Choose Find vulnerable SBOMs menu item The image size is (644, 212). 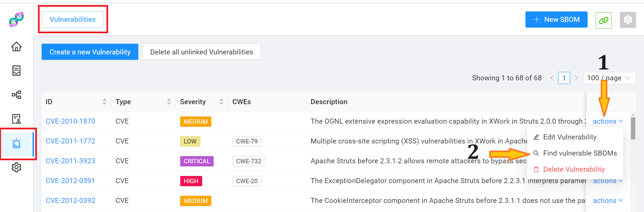click(575, 153)
